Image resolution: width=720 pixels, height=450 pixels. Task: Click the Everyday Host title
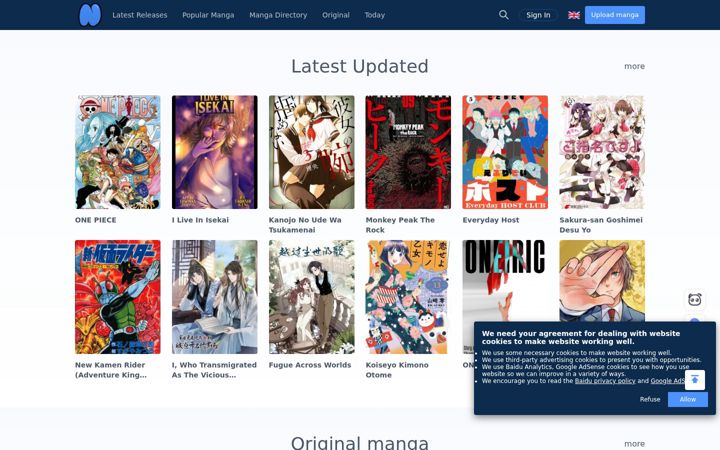click(491, 220)
